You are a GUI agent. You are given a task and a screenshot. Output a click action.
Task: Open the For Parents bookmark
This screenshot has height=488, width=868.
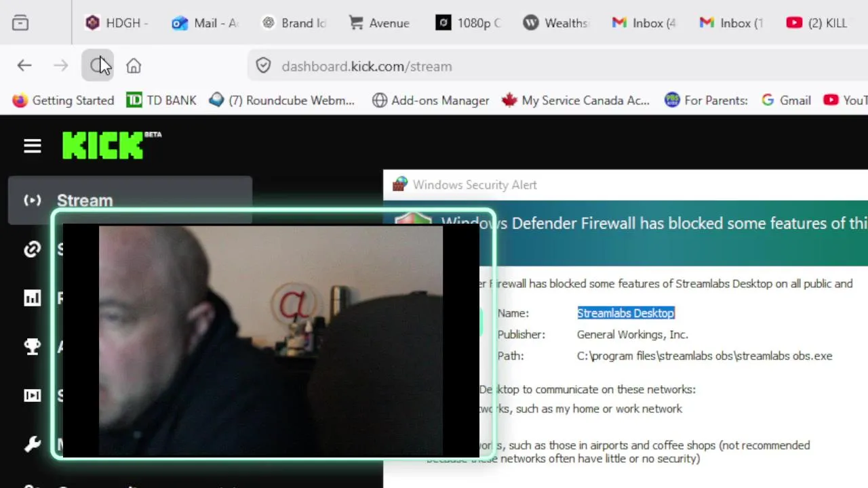[x=706, y=100]
